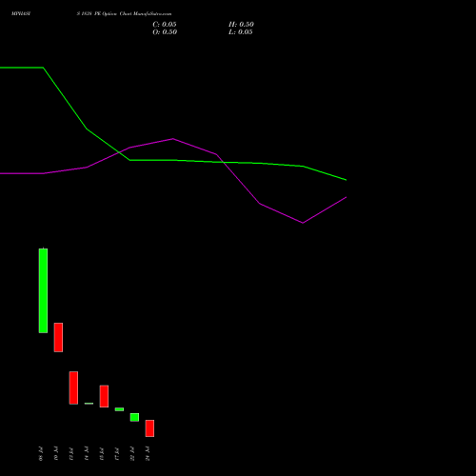
Task: Click the PE Option Chart title text
Action: (x=124, y=14)
